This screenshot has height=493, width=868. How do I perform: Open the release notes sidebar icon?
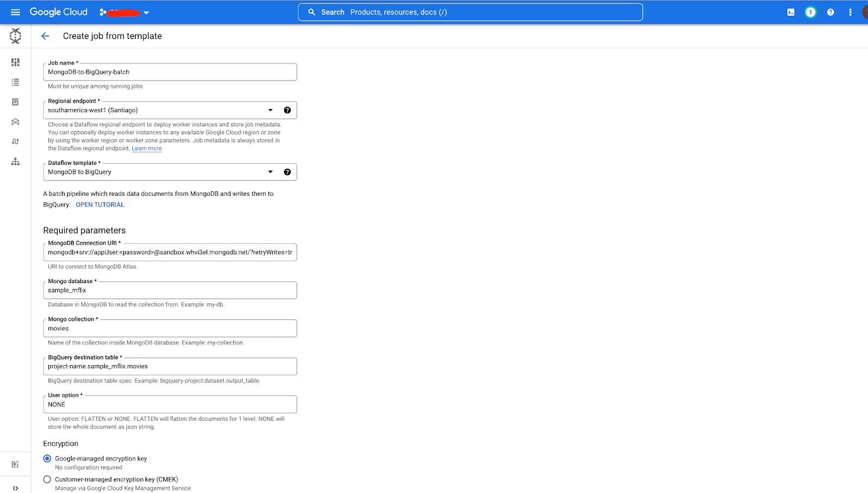pos(15,464)
